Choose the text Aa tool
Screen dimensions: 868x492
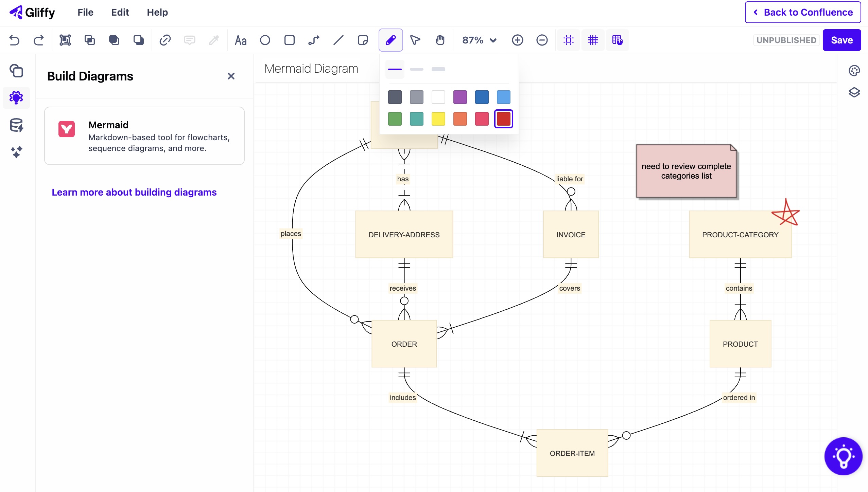tap(240, 40)
